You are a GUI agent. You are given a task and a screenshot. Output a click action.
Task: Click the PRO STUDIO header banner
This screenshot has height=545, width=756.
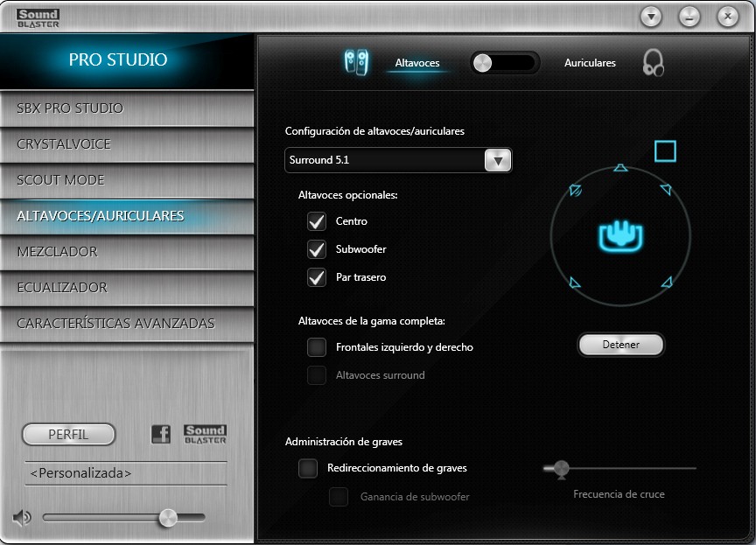click(x=127, y=60)
